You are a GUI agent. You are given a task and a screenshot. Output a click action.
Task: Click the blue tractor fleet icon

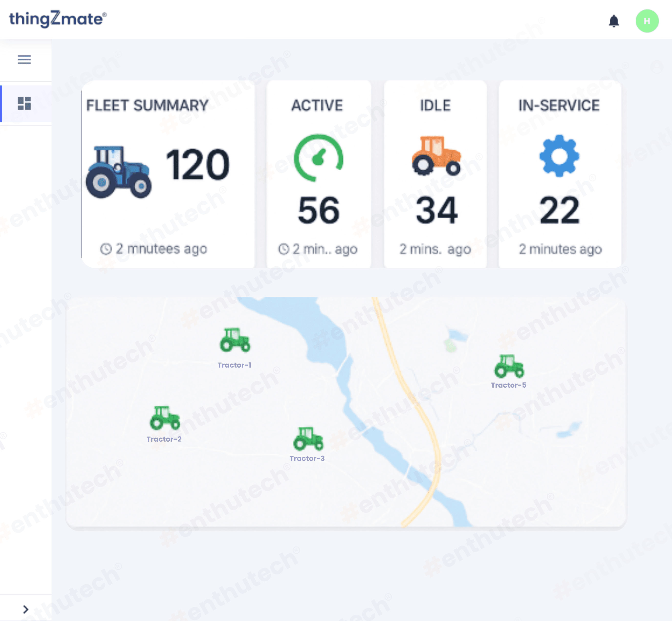coord(118,172)
